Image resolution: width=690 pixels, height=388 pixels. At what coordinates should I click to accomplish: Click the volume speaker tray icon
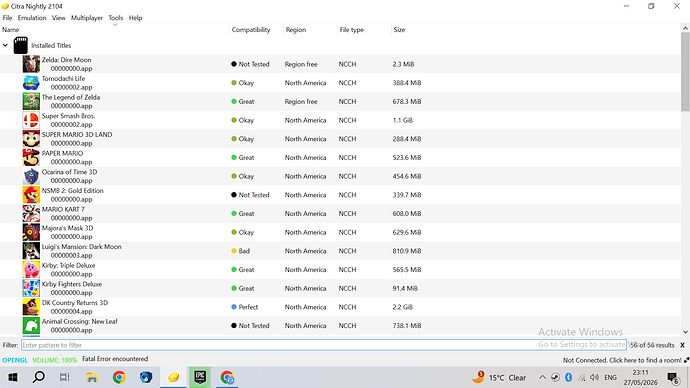[x=595, y=377]
